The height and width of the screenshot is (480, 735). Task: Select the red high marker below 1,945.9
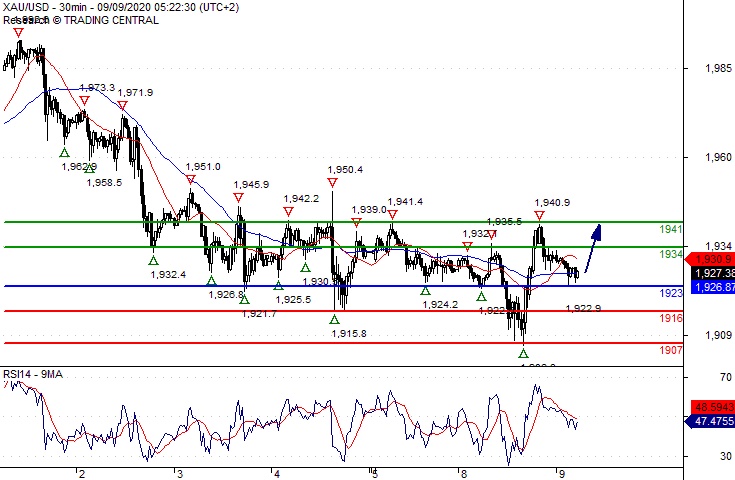[x=238, y=197]
